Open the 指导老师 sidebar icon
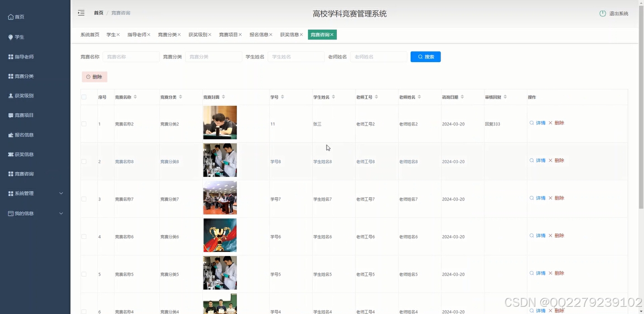 tap(10, 56)
